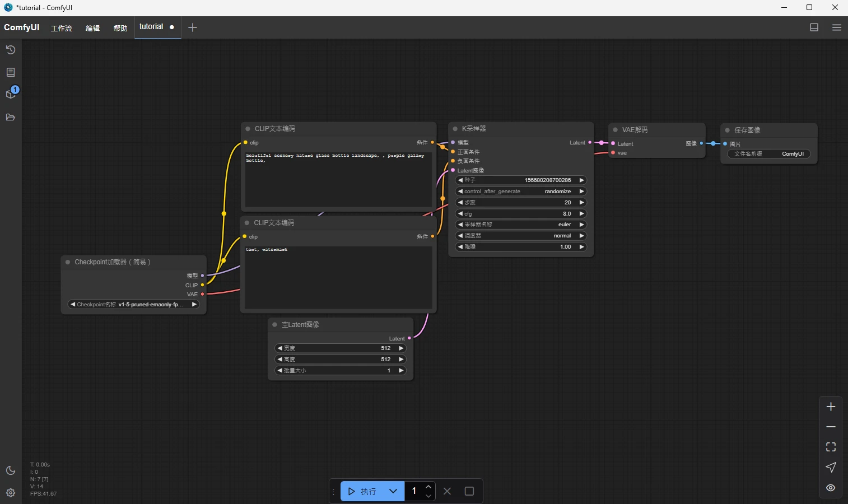This screenshot has height=504, width=848.
Task: Add a new workflow tab
Action: pos(193,27)
